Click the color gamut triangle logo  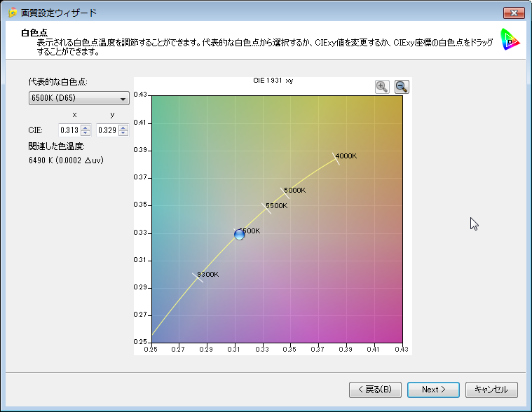(510, 41)
